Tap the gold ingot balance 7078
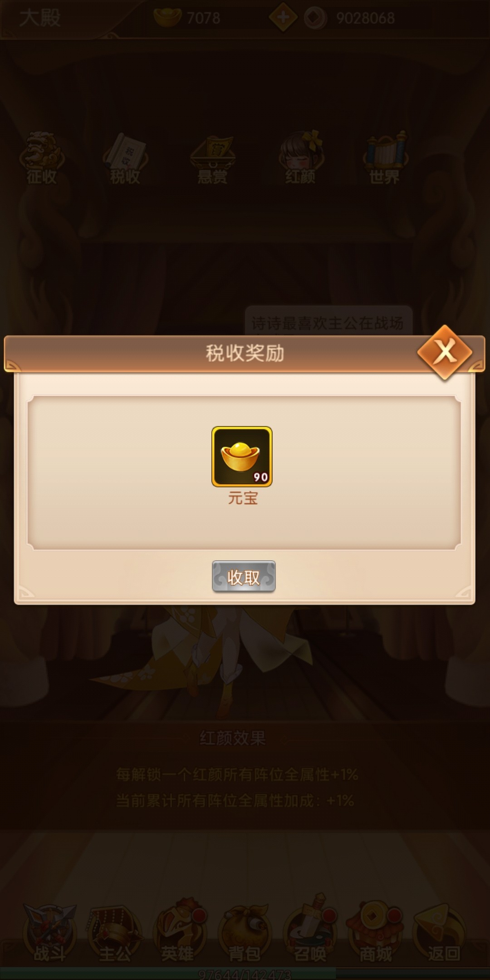The height and width of the screenshot is (980, 490). click(187, 18)
